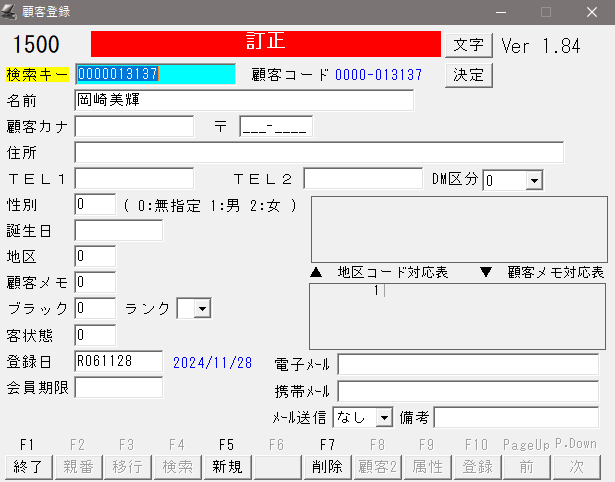Click the 名前 field with 岡崎美輝
Image resolution: width=615 pixels, height=482 pixels.
(x=243, y=100)
